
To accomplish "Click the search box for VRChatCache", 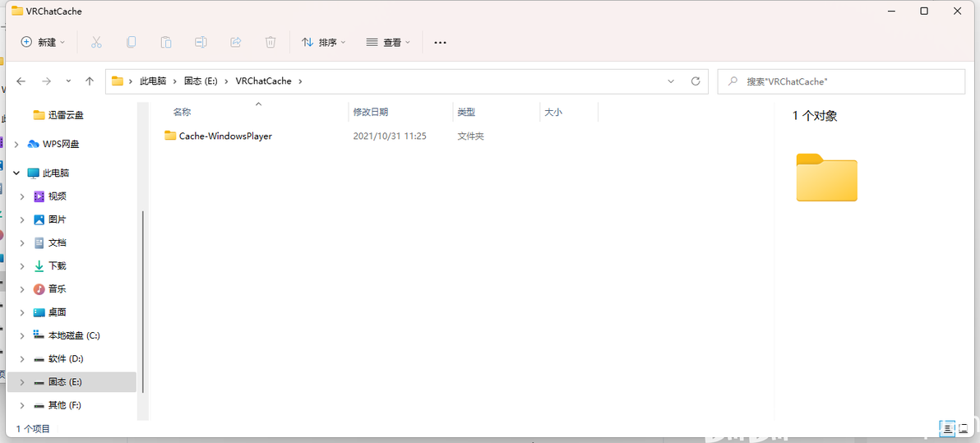I will click(x=841, y=81).
